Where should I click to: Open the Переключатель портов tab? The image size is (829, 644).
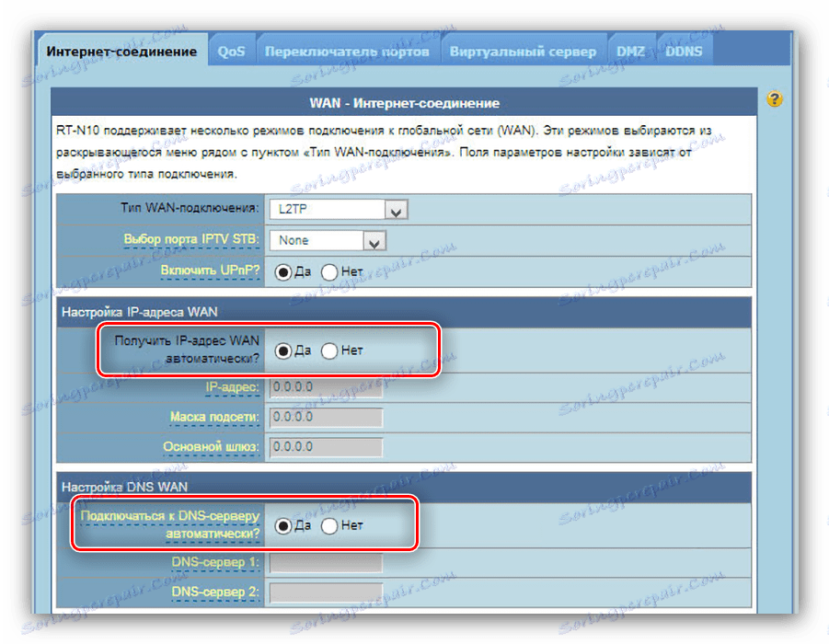pyautogui.click(x=347, y=52)
